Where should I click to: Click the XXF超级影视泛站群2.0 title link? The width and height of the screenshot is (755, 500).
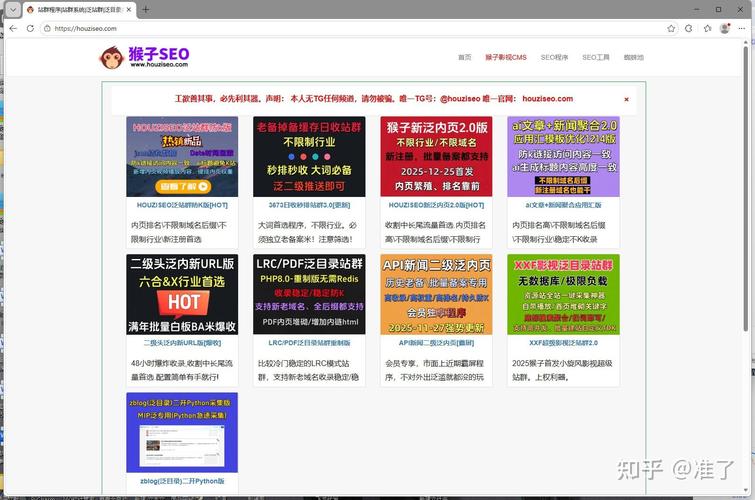click(563, 343)
